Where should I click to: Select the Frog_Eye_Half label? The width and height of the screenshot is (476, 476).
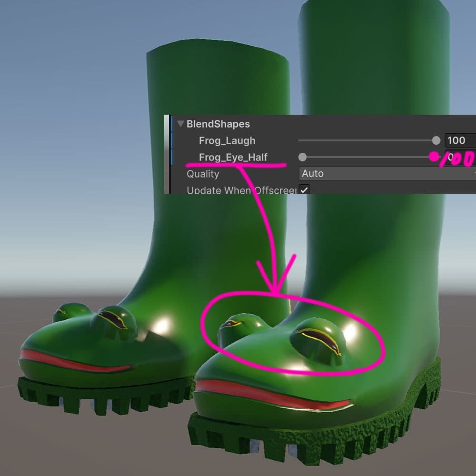tap(233, 157)
